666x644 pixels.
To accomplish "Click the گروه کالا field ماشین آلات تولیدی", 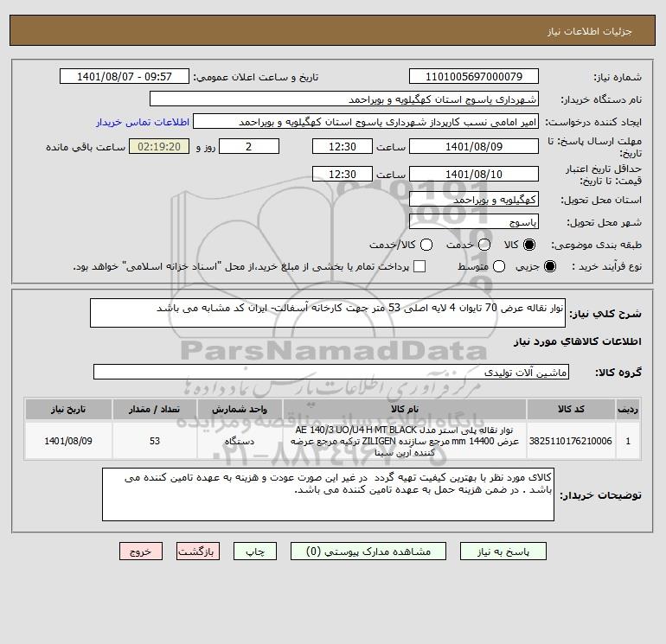I will click(331, 372).
